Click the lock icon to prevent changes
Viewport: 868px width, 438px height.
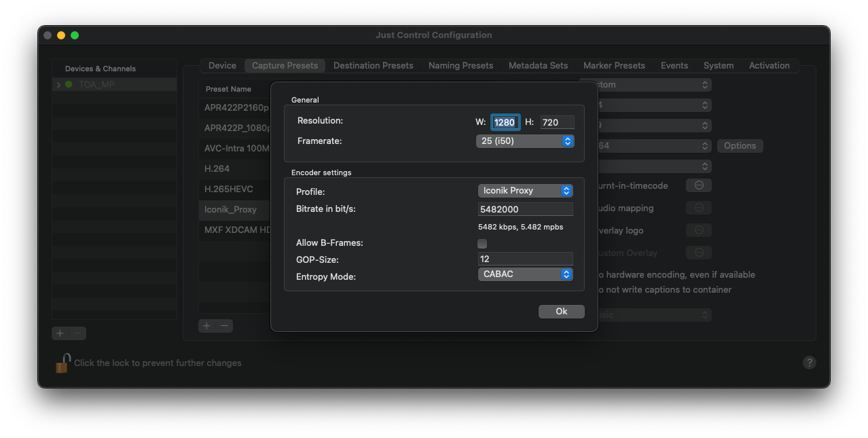pyautogui.click(x=62, y=363)
